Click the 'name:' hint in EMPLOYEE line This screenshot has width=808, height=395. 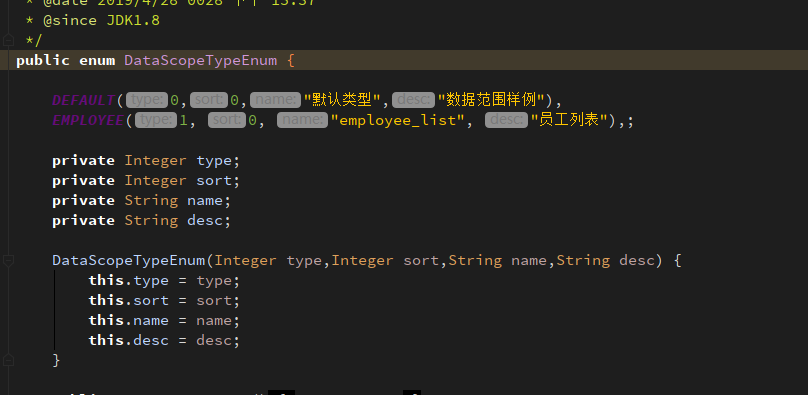point(302,121)
